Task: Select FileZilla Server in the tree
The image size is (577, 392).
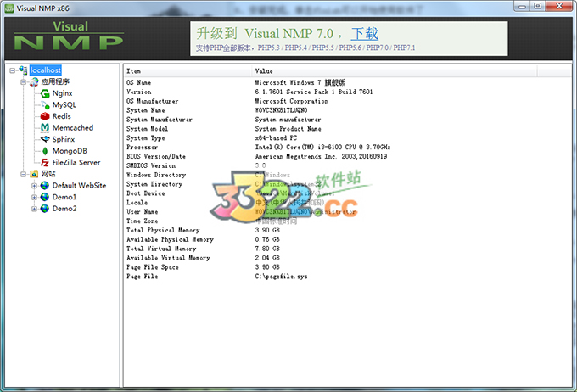Action: [x=76, y=162]
